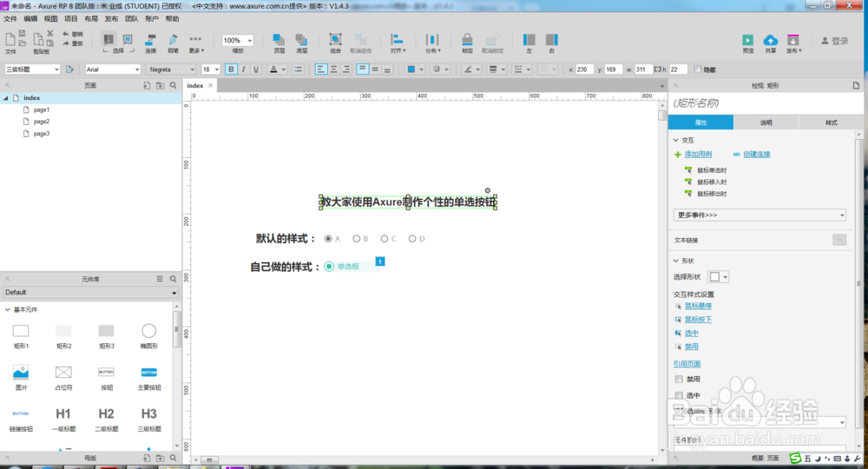
Task: Check the hidden (隐藏) checkbox
Action: [x=698, y=69]
